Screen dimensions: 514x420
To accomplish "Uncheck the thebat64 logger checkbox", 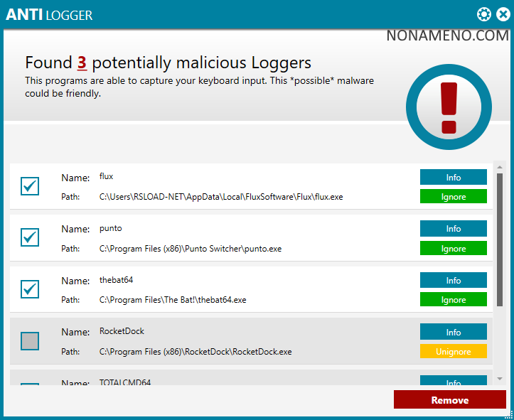I will [x=30, y=289].
